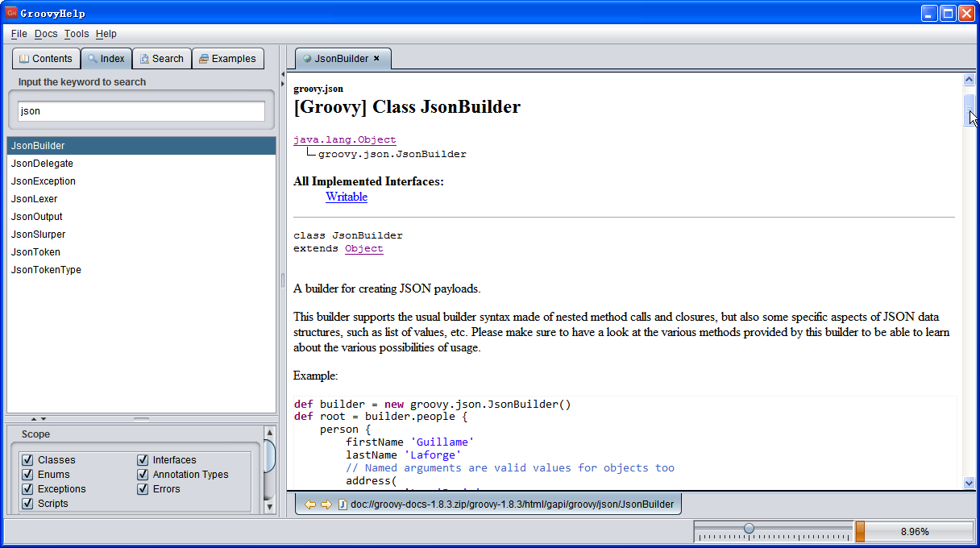Click the down arrow on the Scope divider
Screen dimensions: 980x548
[x=43, y=418]
